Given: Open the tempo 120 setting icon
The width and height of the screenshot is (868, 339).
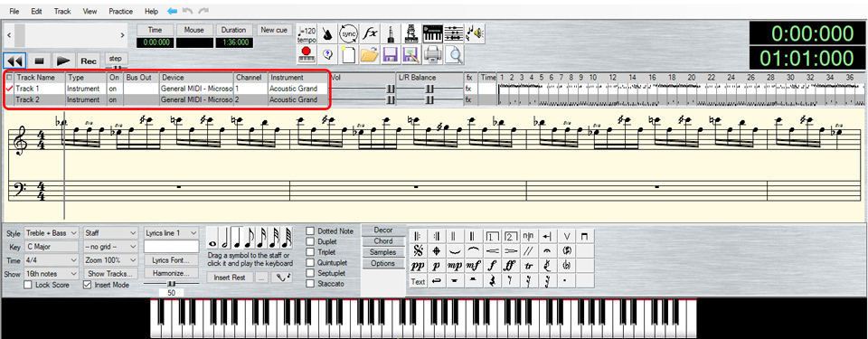Looking at the screenshot, I should [x=307, y=34].
